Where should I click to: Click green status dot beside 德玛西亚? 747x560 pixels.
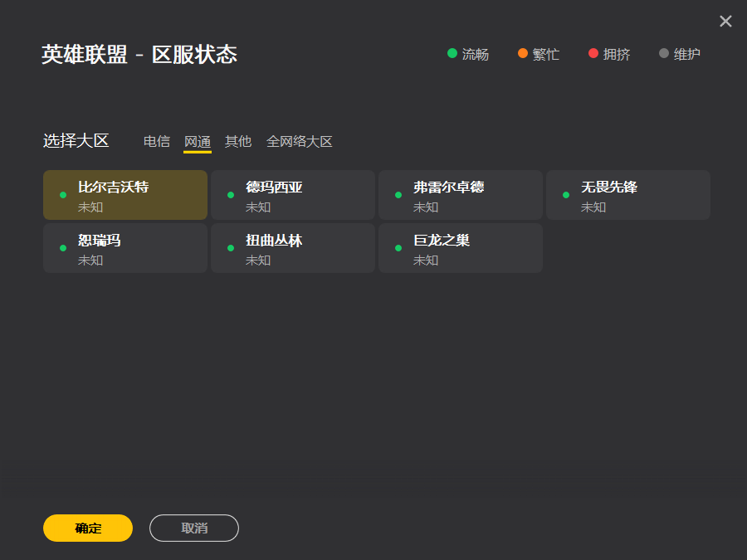tap(231, 195)
